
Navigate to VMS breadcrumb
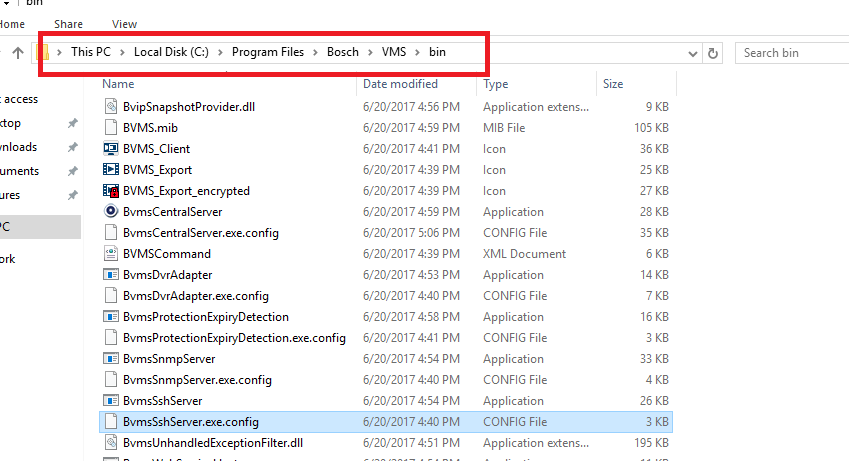point(394,52)
